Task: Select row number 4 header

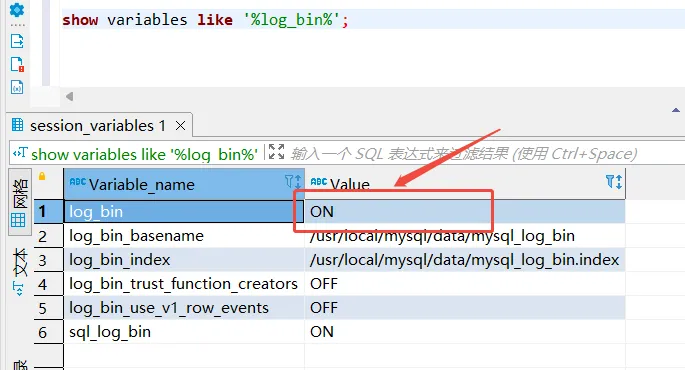Action: tap(48, 284)
